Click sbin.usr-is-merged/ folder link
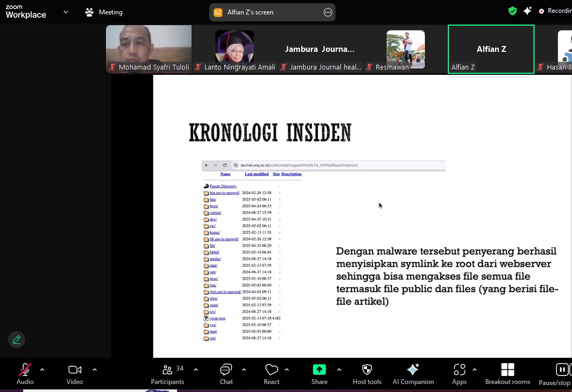The width and height of the screenshot is (572, 392). click(225, 291)
